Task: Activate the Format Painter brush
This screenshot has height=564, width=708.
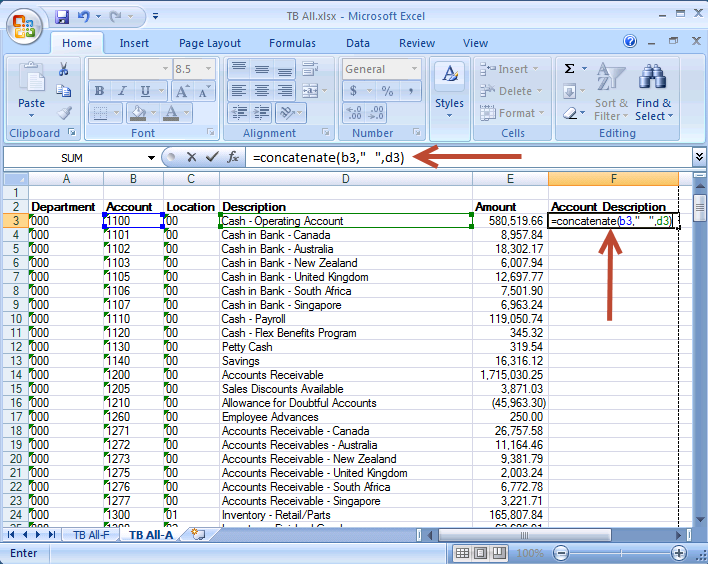Action: pos(64,112)
